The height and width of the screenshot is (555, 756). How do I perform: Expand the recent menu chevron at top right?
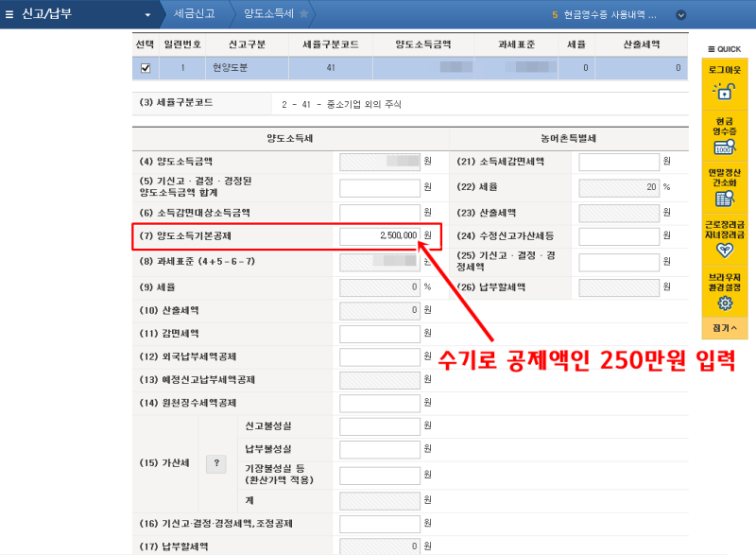(680, 15)
